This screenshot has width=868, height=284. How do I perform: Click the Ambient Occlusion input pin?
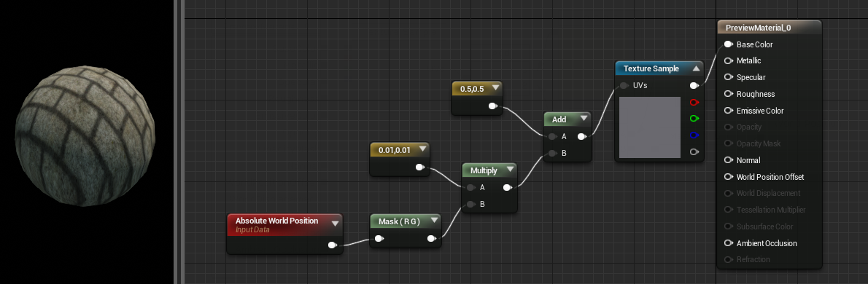pyautogui.click(x=729, y=243)
